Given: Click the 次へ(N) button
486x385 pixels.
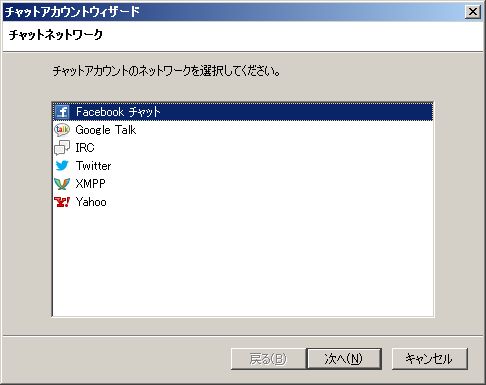Looking at the screenshot, I should click(x=344, y=359).
